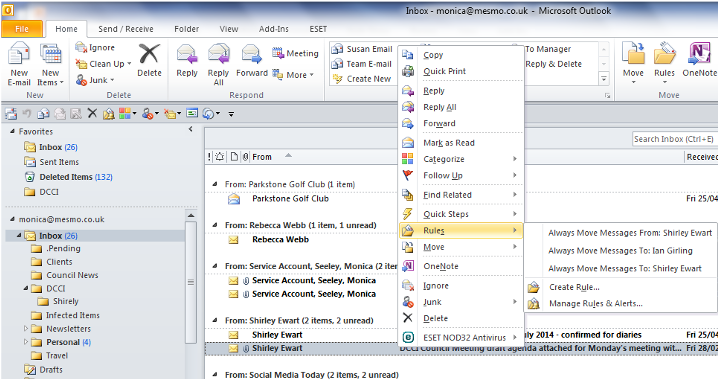718x379 pixels.
Task: Sort messages by the From column header
Action: [x=262, y=157]
